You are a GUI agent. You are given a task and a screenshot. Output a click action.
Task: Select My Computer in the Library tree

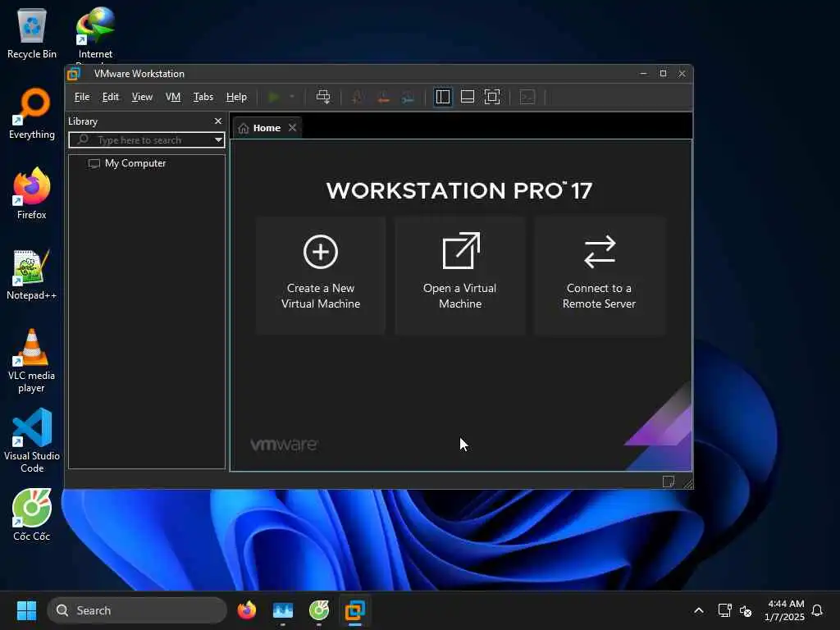(x=135, y=163)
